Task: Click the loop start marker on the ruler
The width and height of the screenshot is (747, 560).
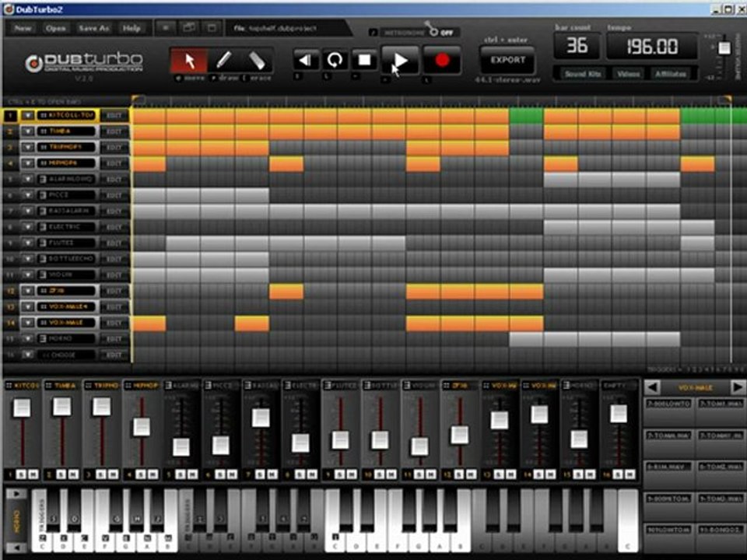Action: 138,99
